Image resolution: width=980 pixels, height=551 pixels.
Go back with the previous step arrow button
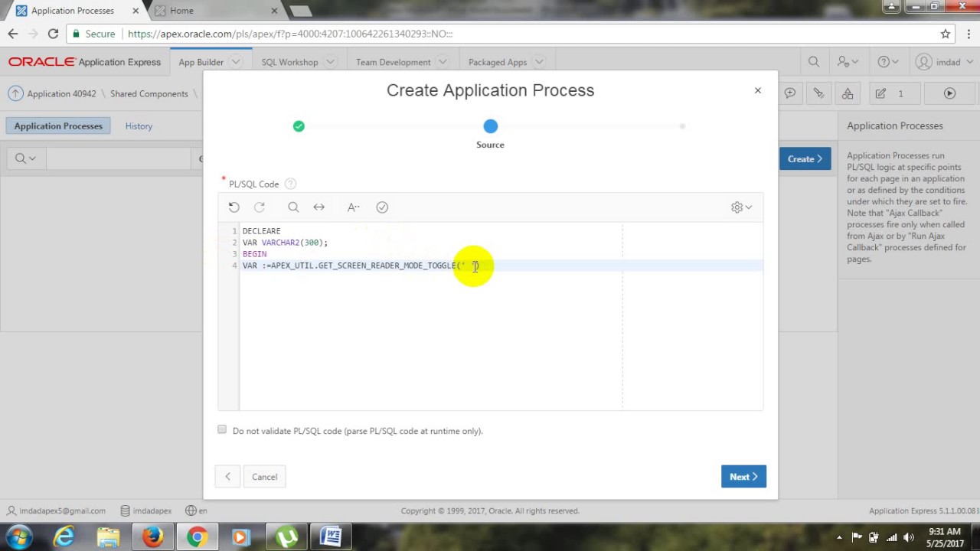(x=227, y=477)
